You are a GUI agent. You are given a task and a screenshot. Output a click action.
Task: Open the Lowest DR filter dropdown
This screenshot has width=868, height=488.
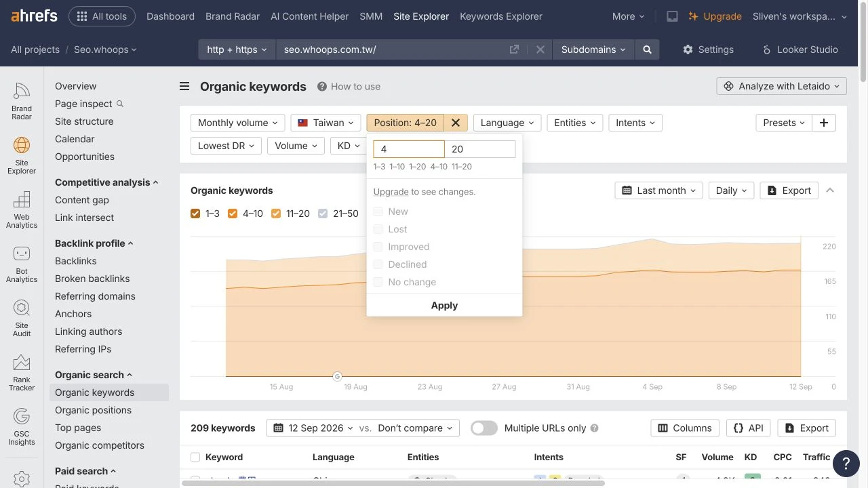(x=226, y=146)
